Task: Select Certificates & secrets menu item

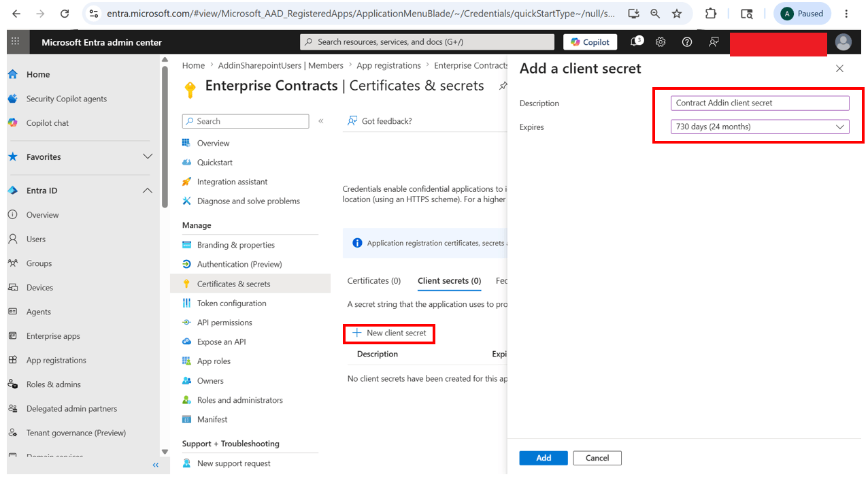Action: (x=250, y=284)
